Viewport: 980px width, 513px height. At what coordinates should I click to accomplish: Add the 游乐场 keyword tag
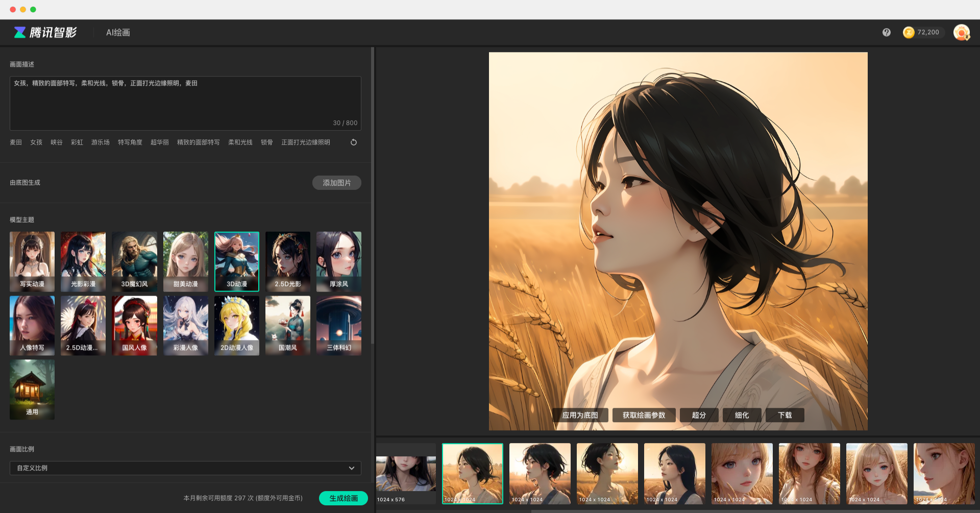tap(100, 142)
